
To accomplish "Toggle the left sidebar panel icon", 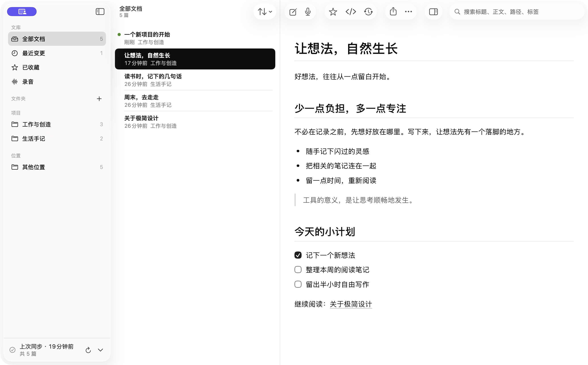I will (100, 12).
